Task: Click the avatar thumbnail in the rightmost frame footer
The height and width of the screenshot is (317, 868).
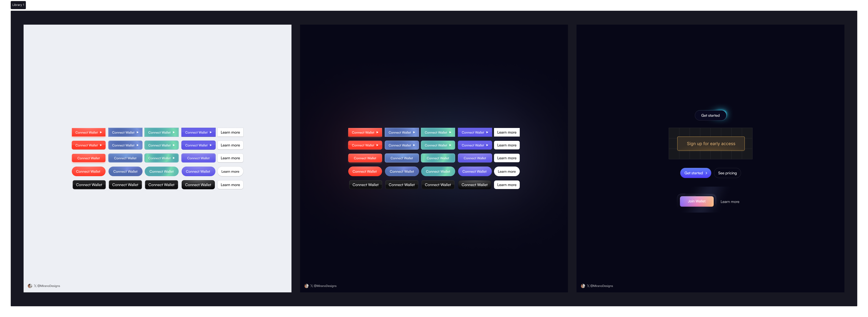Action: point(583,286)
